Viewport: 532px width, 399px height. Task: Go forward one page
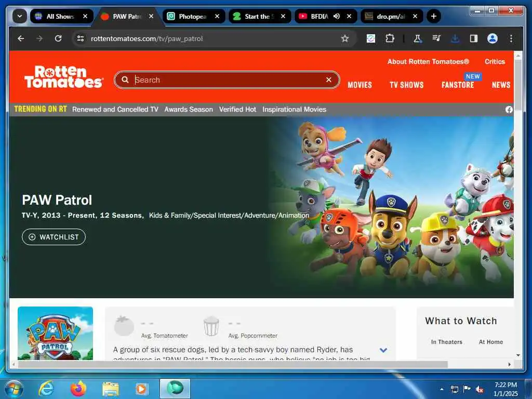tap(39, 38)
